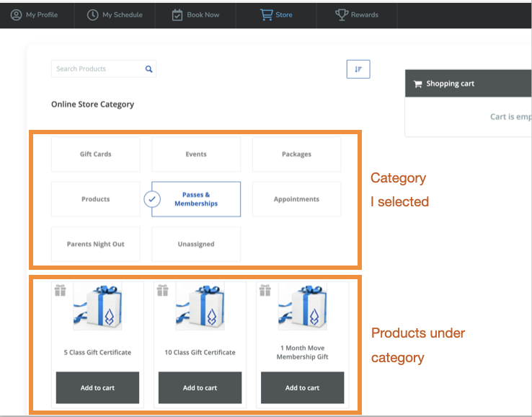Viewport: 532px width, 417px height.
Task: Click the sort order icon button
Action: [x=358, y=69]
